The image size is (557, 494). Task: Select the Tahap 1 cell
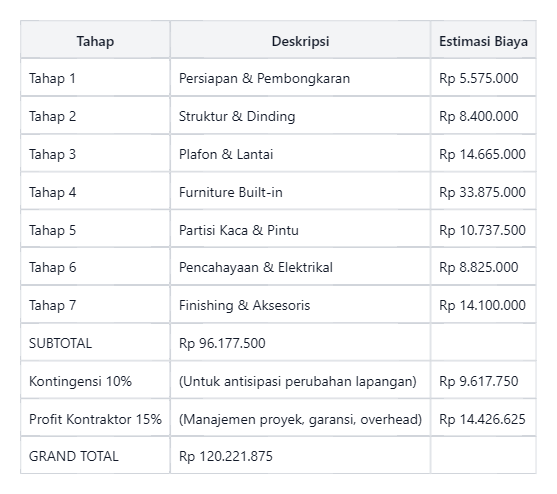(95, 77)
